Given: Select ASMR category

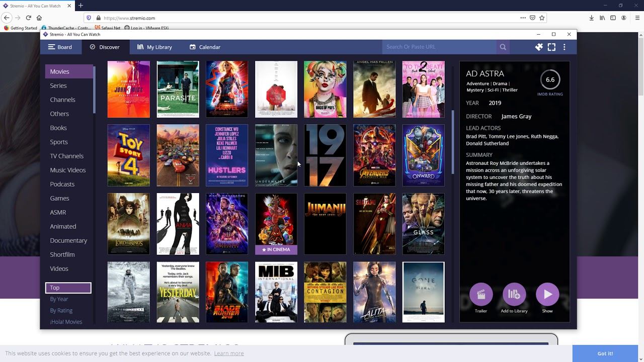Looking at the screenshot, I should [x=69, y=212].
